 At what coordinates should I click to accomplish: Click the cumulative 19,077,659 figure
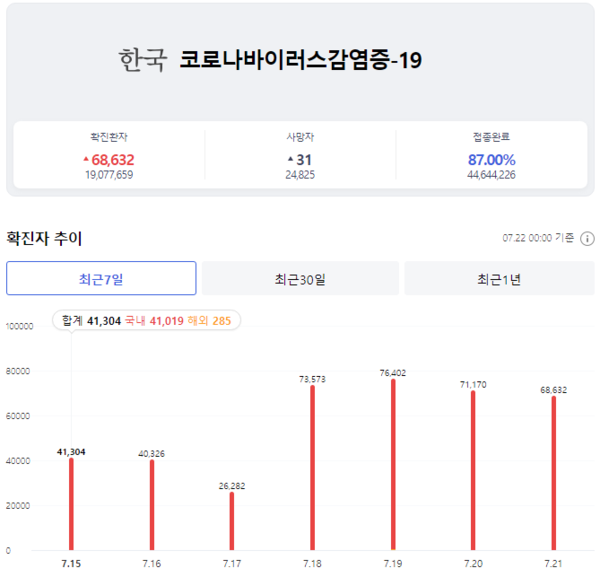[x=109, y=175]
